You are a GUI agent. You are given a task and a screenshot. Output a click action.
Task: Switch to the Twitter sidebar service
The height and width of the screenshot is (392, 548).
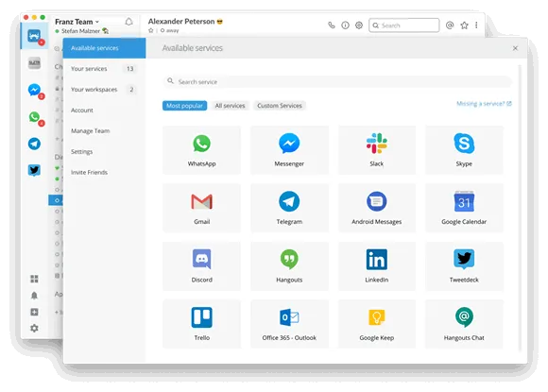coord(34,170)
